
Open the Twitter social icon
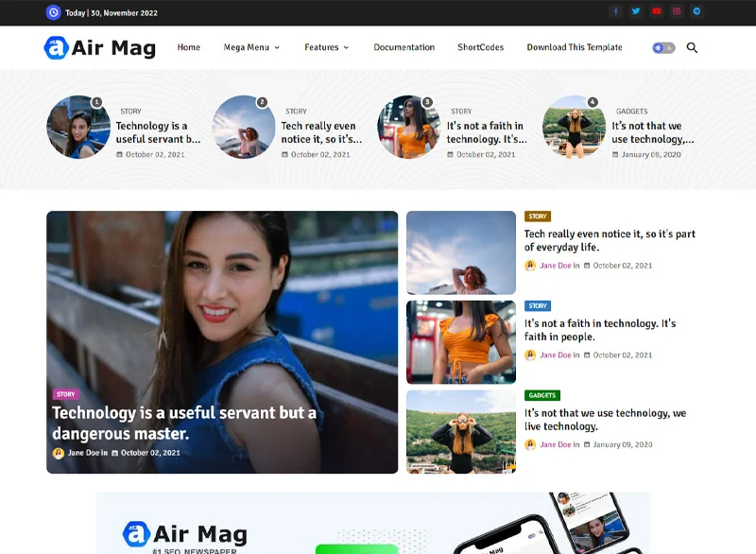[x=636, y=11]
